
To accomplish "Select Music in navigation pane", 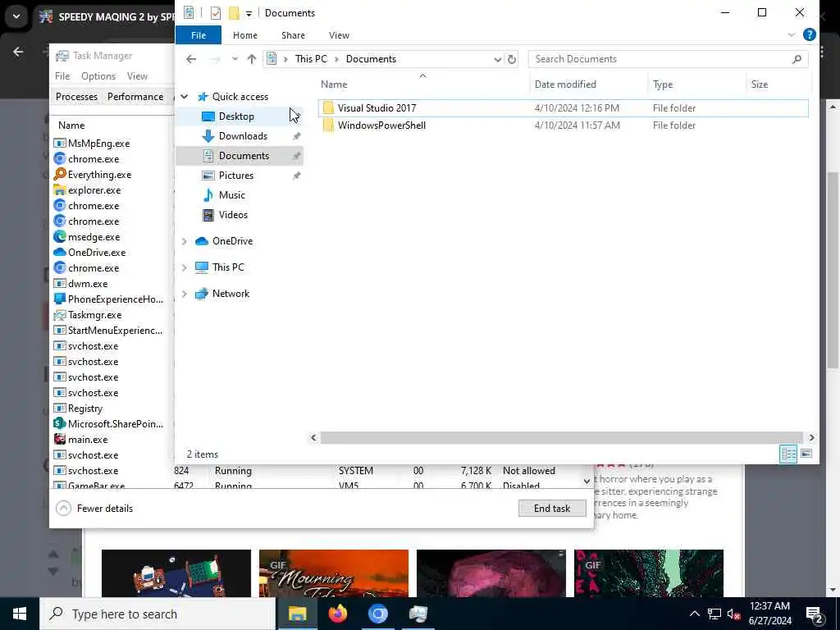I will click(x=232, y=195).
